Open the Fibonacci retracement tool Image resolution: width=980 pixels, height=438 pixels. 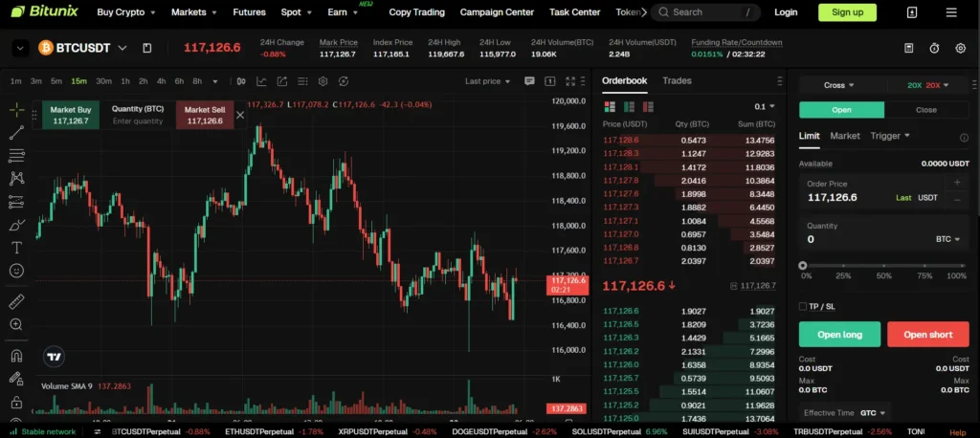[17, 155]
